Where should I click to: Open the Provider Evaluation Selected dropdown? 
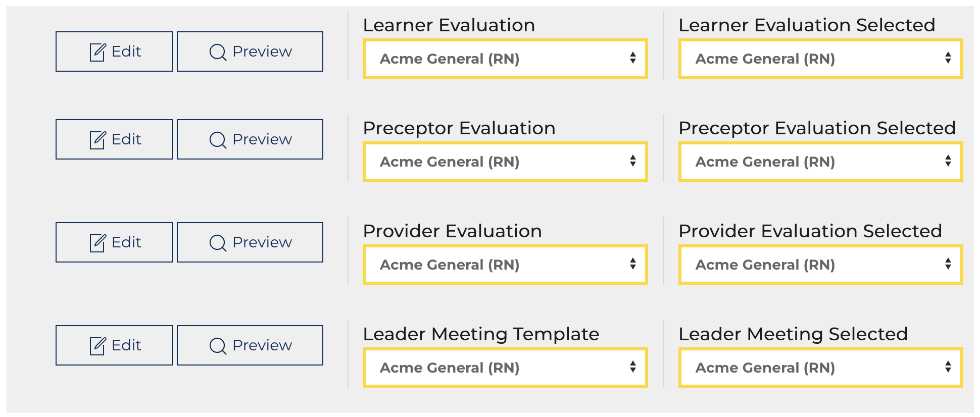(821, 265)
